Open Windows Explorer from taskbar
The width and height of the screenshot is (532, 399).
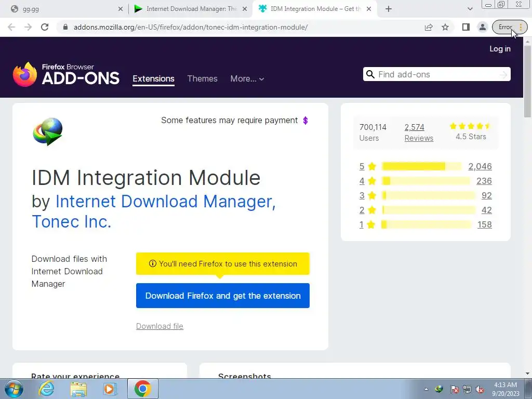pyautogui.click(x=78, y=389)
